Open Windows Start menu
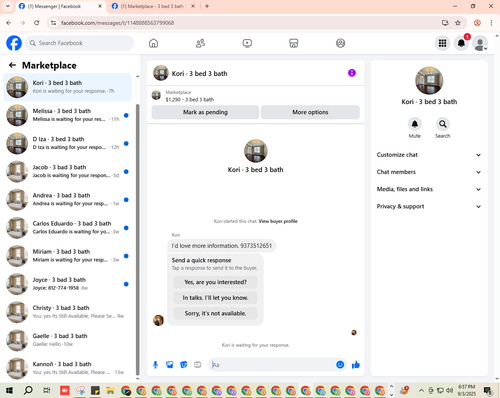Screen dimensions: 500x398 pos(9,390)
